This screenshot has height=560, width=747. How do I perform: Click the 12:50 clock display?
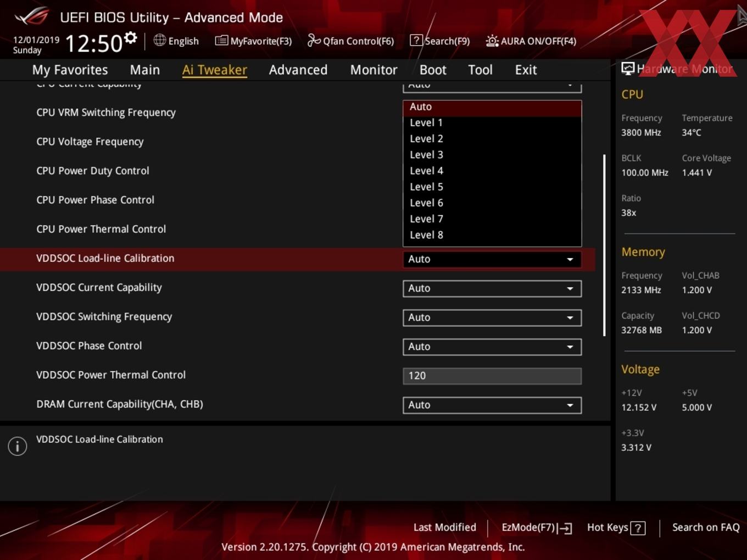pyautogui.click(x=94, y=43)
